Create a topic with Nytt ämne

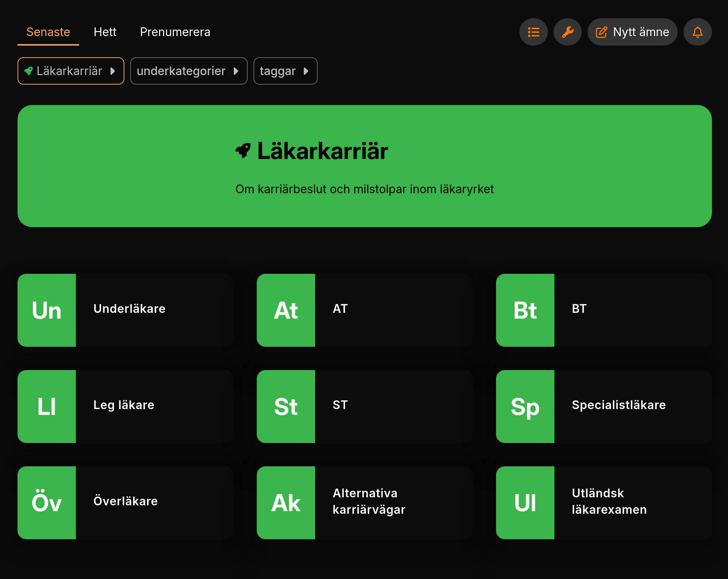632,32
